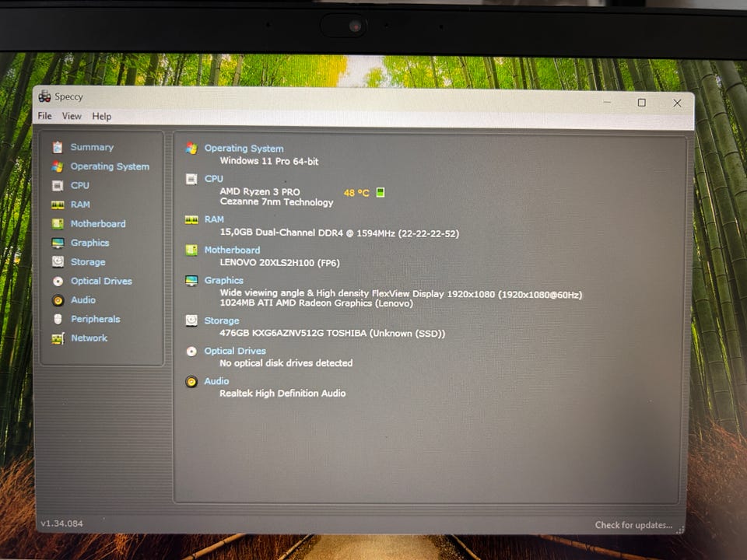Click the Audio speaker icon in summary pane

pyautogui.click(x=191, y=381)
